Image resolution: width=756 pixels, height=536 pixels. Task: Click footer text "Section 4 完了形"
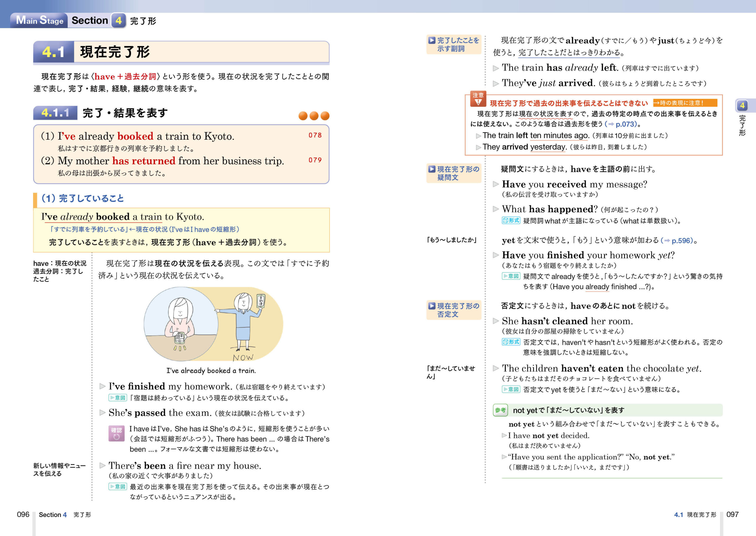(x=65, y=515)
